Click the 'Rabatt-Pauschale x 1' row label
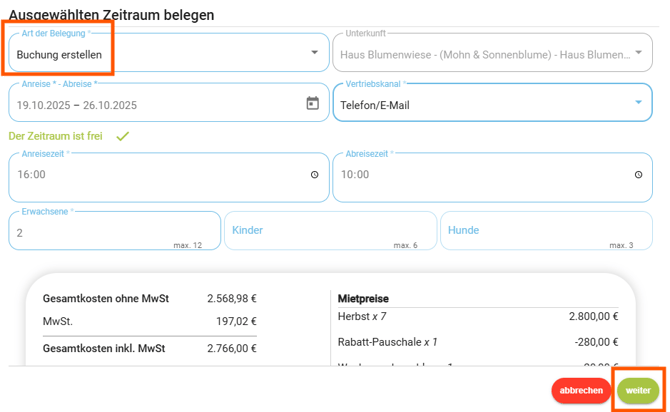670x412 pixels. click(388, 342)
